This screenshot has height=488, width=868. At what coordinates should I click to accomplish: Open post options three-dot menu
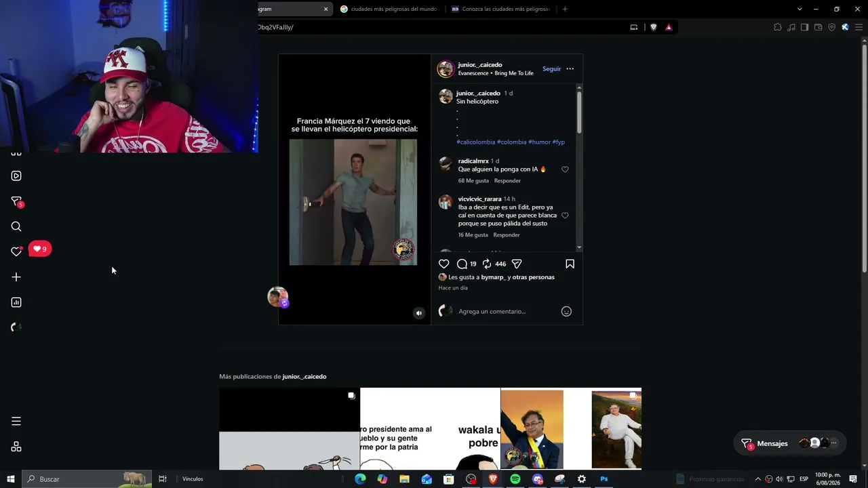click(570, 68)
